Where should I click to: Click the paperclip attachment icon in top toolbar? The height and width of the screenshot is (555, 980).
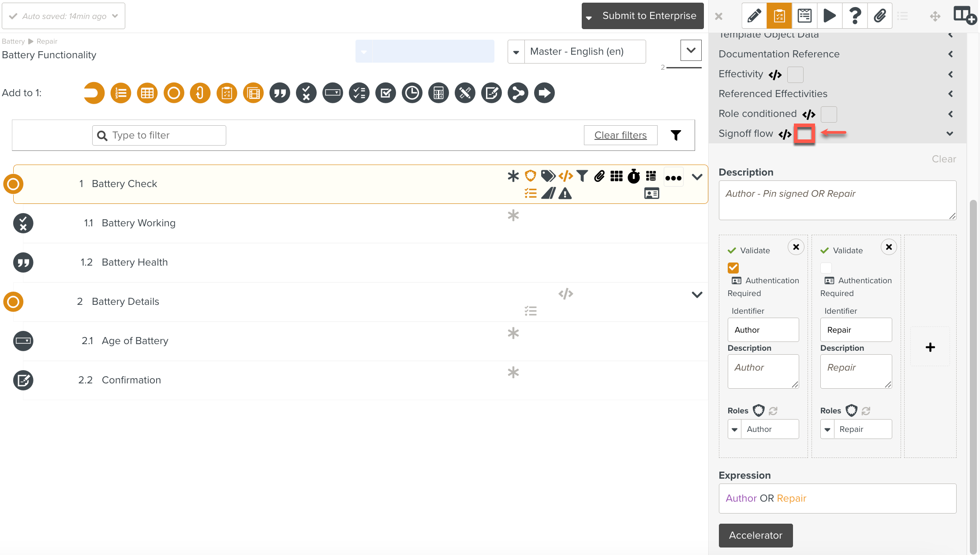879,16
